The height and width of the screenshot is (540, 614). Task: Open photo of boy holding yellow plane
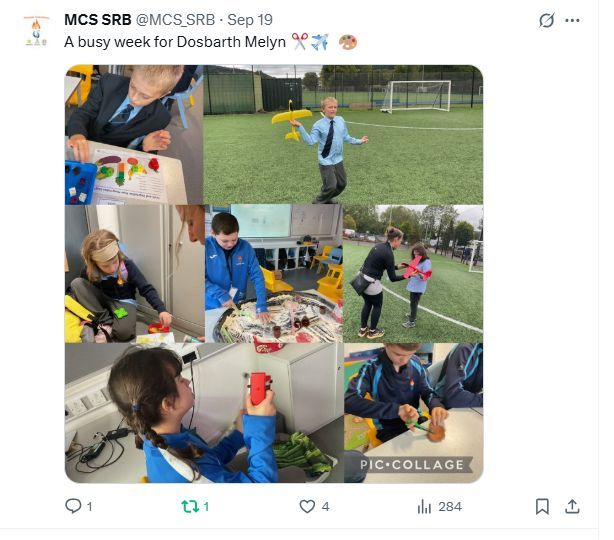coord(342,134)
